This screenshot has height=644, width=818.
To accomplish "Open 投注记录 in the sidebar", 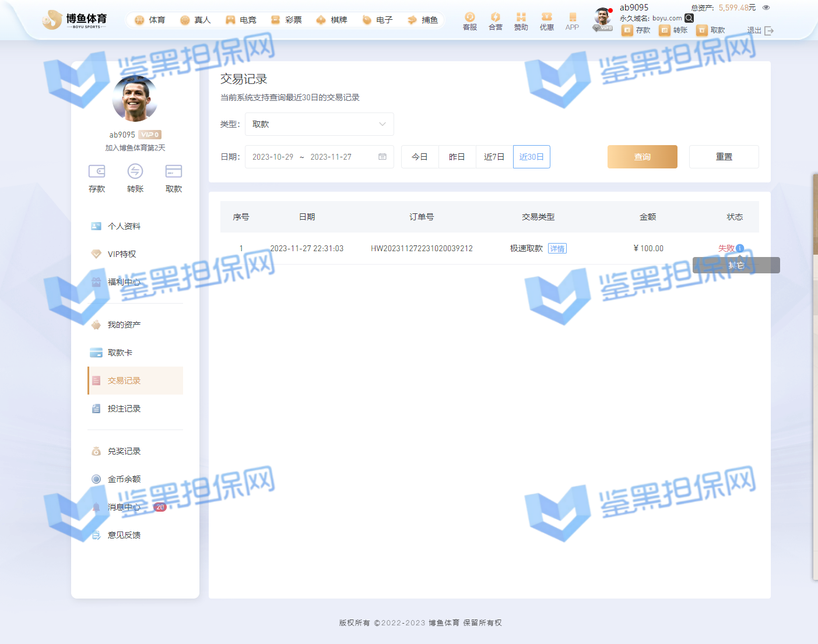I will 124,409.
